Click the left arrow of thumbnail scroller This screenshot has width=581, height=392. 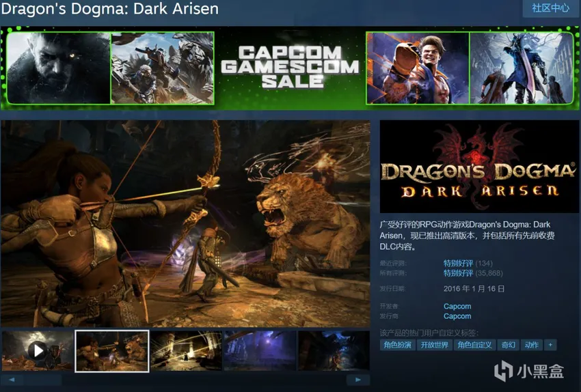point(12,380)
